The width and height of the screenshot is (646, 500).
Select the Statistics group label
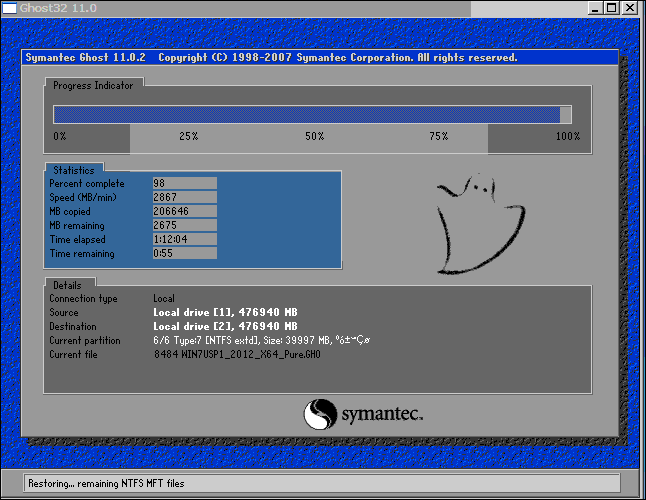[x=74, y=170]
